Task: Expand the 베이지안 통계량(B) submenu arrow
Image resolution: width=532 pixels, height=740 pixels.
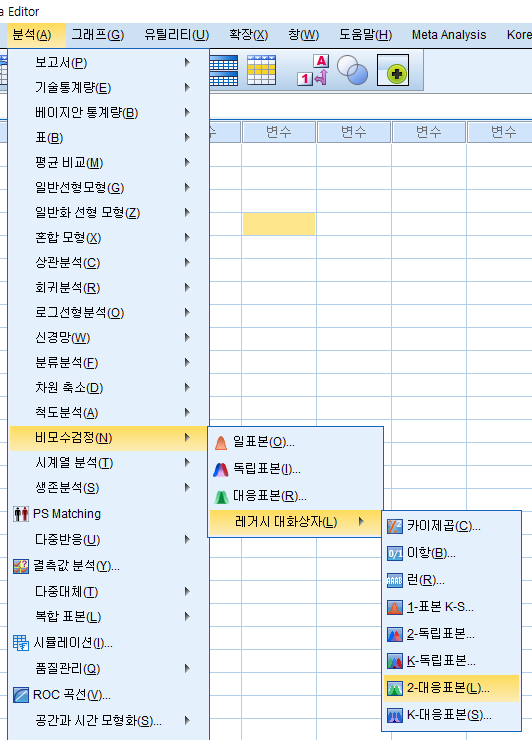Action: tap(187, 112)
